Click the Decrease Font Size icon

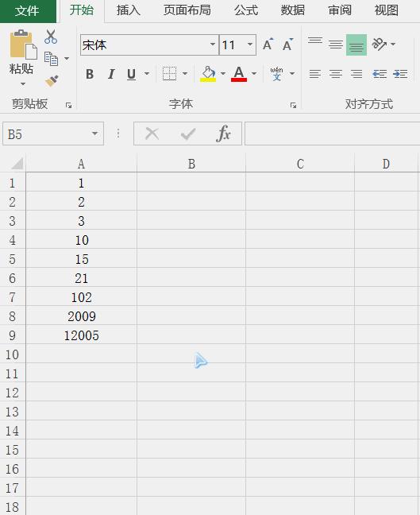287,45
